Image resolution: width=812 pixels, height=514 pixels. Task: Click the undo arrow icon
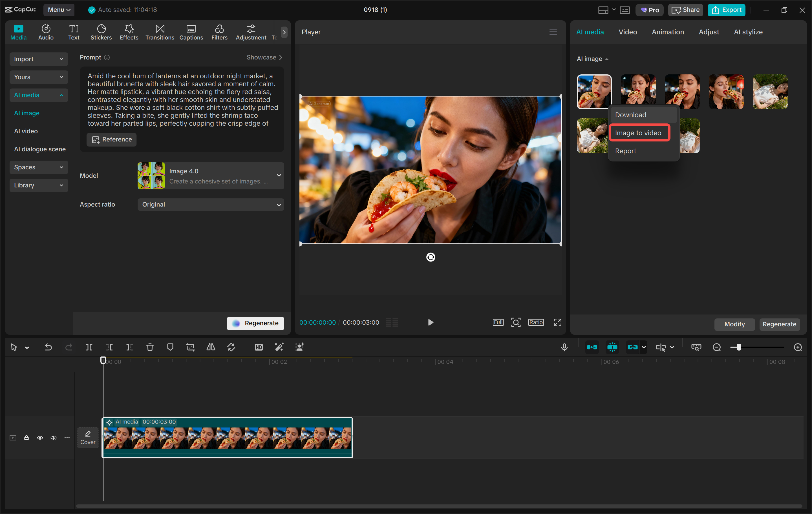coord(48,347)
